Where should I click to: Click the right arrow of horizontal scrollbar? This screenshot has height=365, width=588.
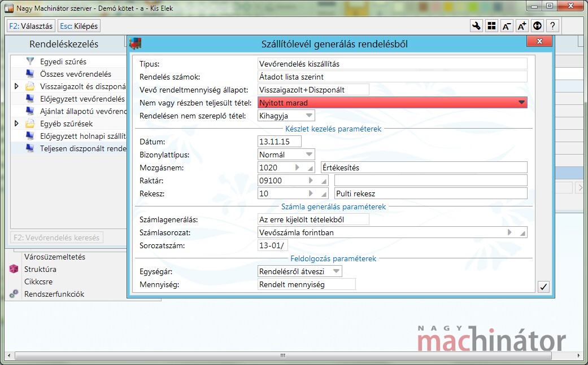point(578,355)
